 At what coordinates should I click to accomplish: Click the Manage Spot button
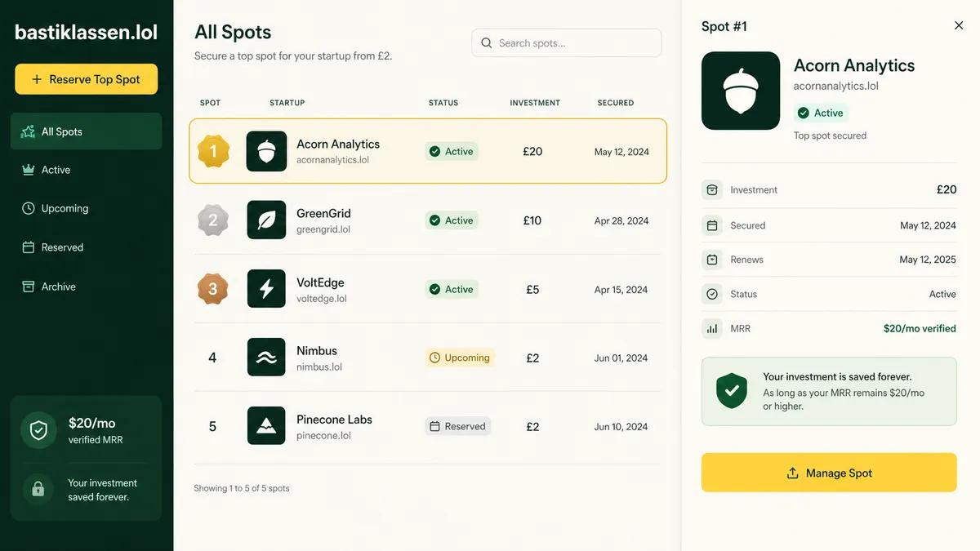829,473
